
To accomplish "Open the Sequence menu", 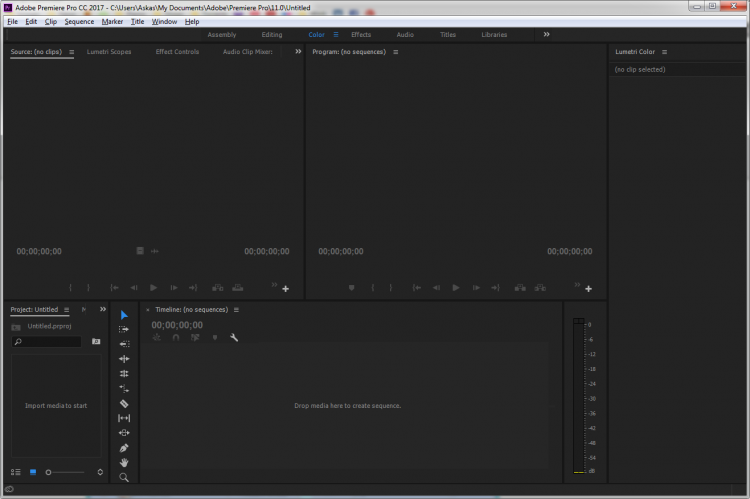I will point(79,21).
